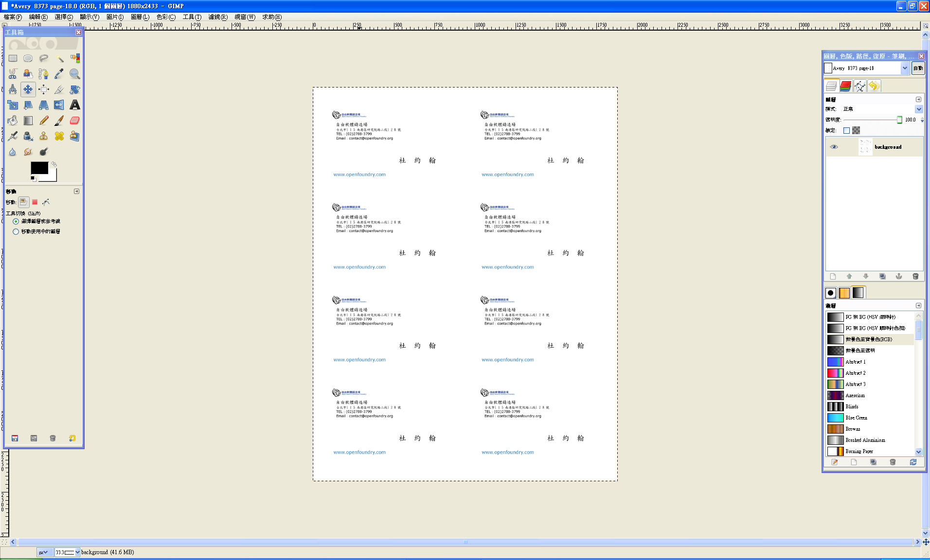Select the Alignment tool
The height and width of the screenshot is (560, 930).
pyautogui.click(x=44, y=89)
